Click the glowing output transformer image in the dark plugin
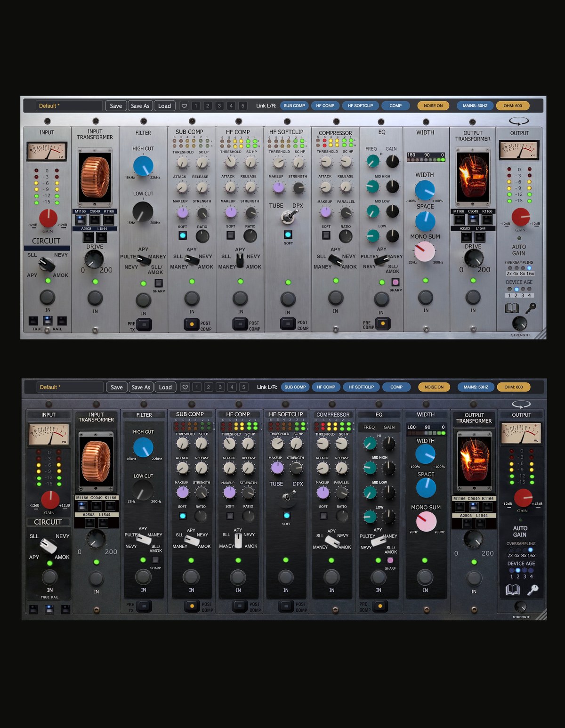Screen dimensions: 565x728 [x=475, y=462]
